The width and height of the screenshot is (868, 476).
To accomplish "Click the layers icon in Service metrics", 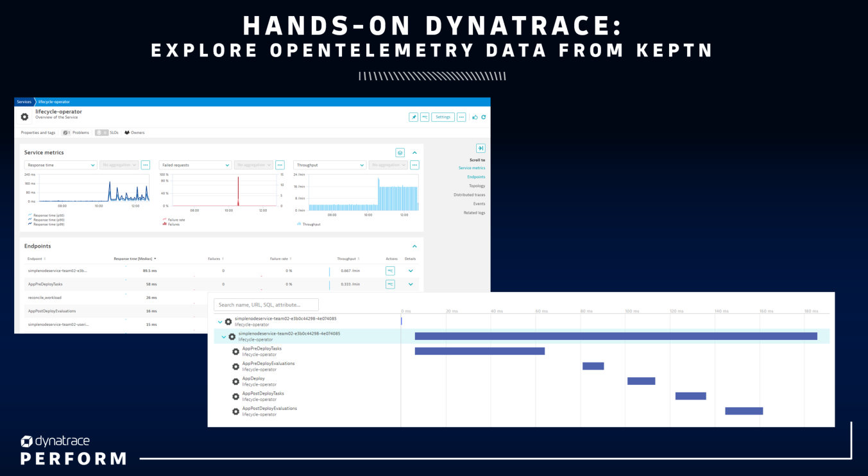I will pos(400,153).
